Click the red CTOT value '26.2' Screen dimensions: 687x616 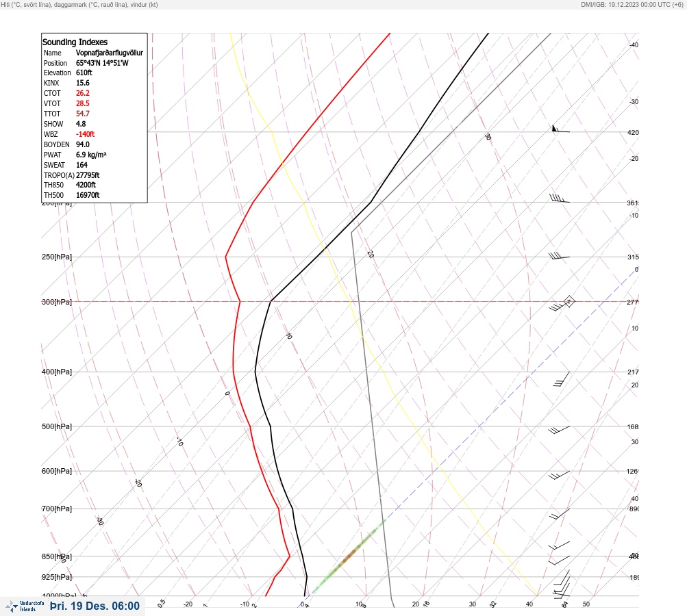coord(83,93)
